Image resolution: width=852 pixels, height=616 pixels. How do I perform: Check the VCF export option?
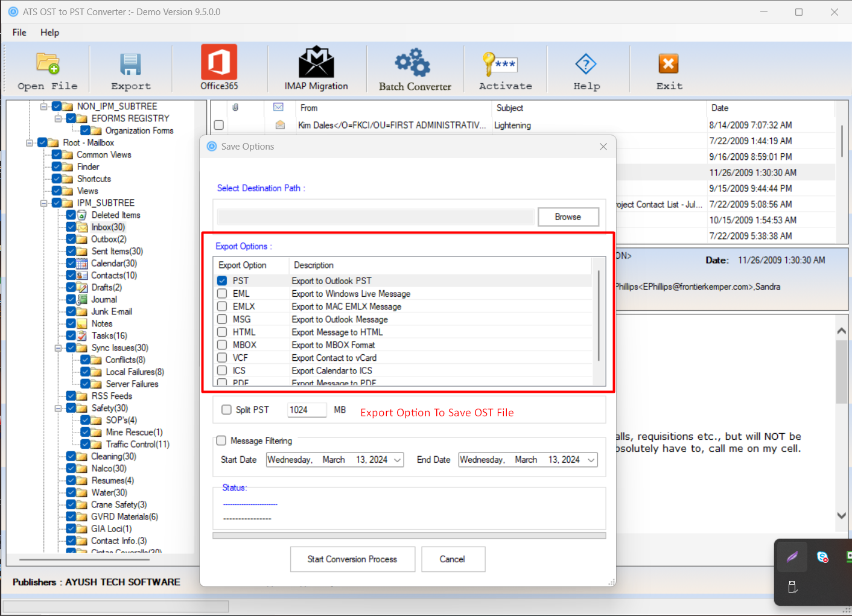point(222,358)
